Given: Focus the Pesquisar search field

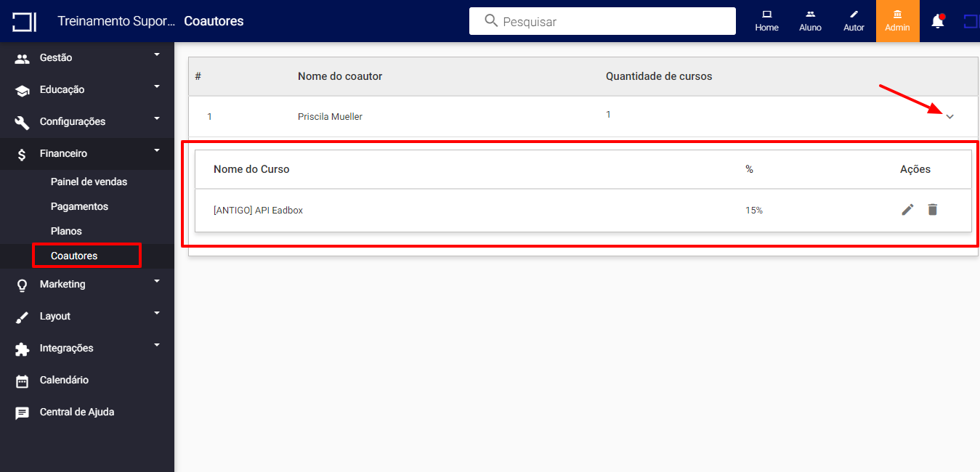Looking at the screenshot, I should point(602,21).
